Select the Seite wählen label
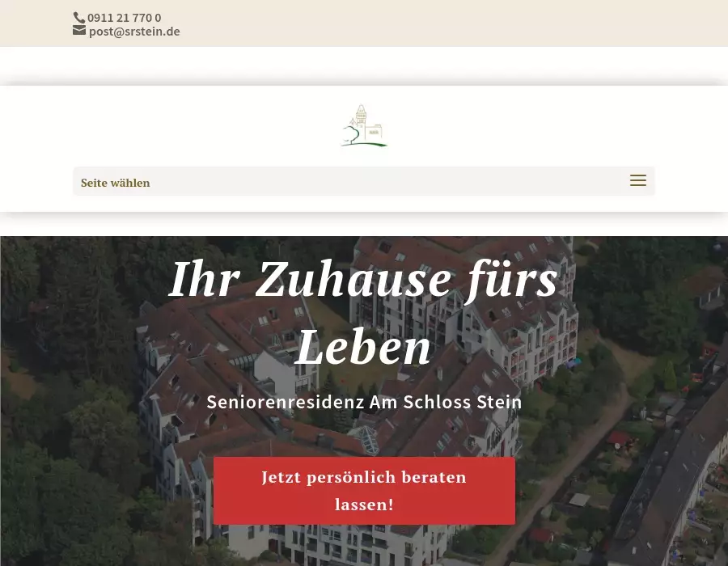728x566 pixels. (x=115, y=183)
